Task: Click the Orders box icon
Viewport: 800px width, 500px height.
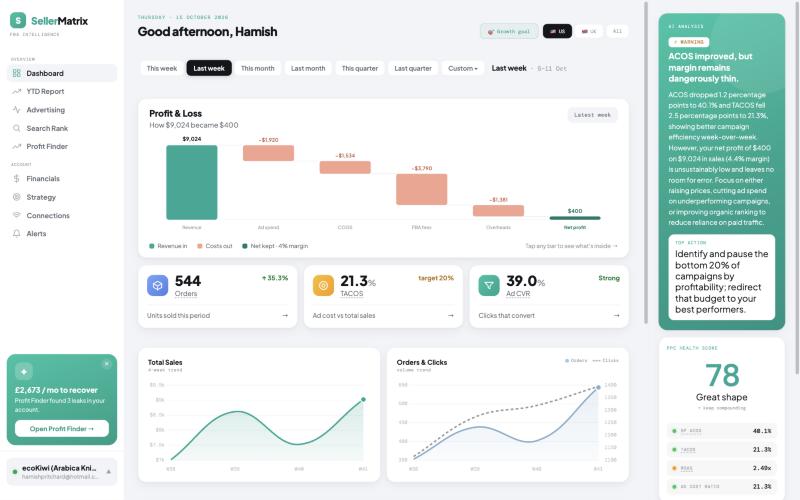Action: [158, 286]
